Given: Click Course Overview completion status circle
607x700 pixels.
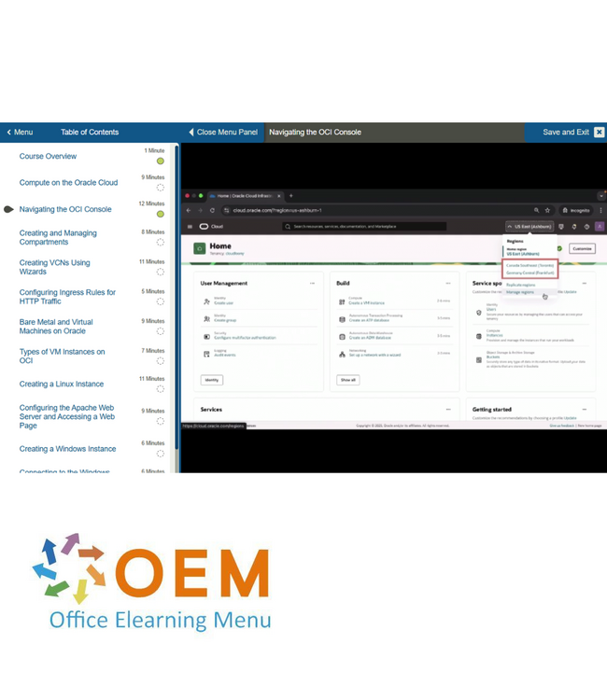Looking at the screenshot, I should [x=160, y=161].
